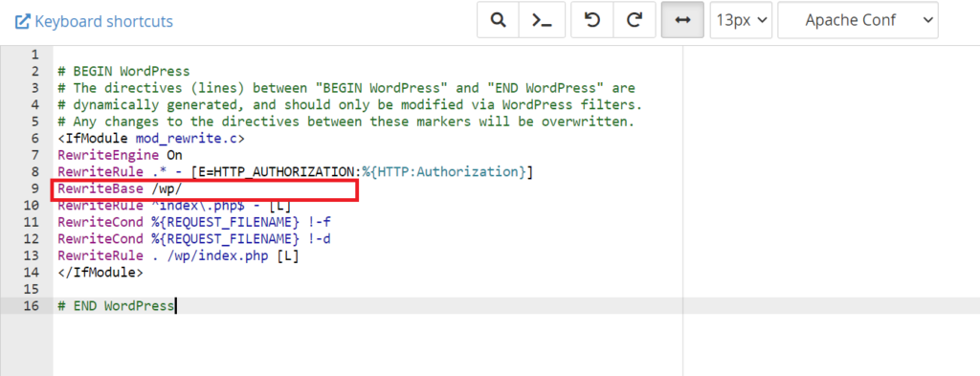Click the 'Any changes to the directives' comment

[345, 122]
